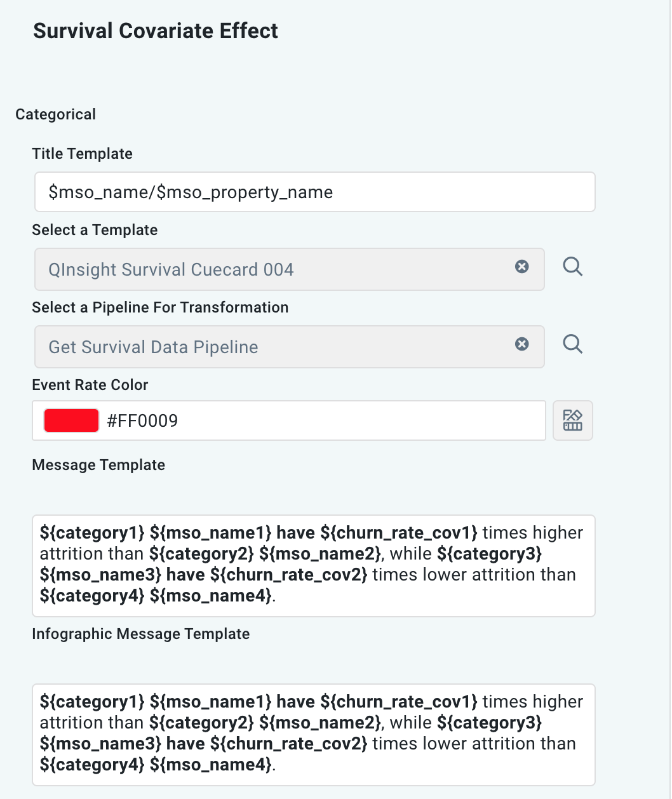Clear the Get Survival Data Pipeline selection

tap(522, 344)
